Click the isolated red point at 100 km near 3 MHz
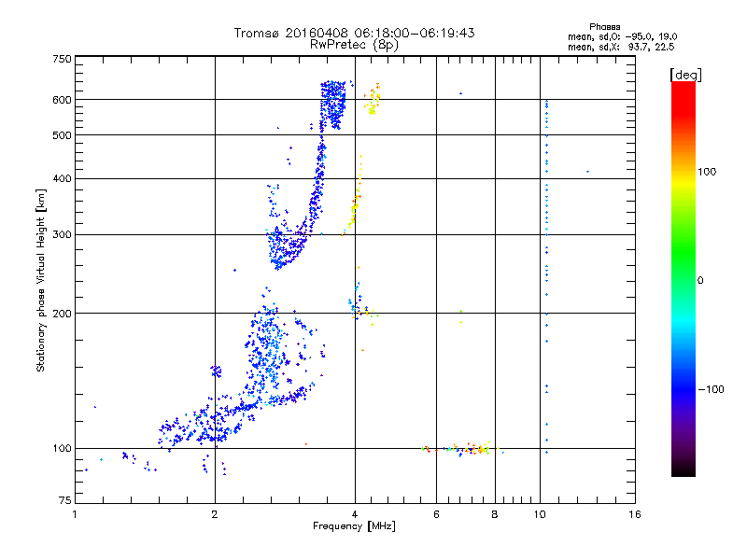 pyautogui.click(x=306, y=444)
